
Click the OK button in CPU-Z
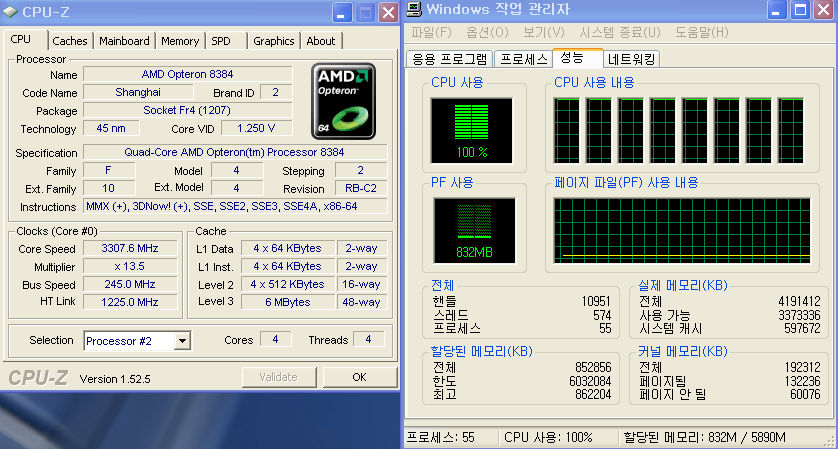359,377
